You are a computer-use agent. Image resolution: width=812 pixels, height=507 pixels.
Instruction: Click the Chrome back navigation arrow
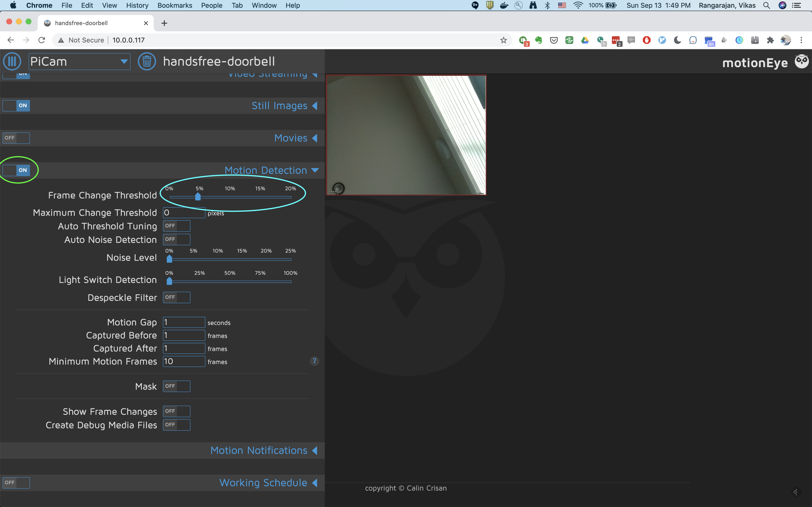[11, 40]
